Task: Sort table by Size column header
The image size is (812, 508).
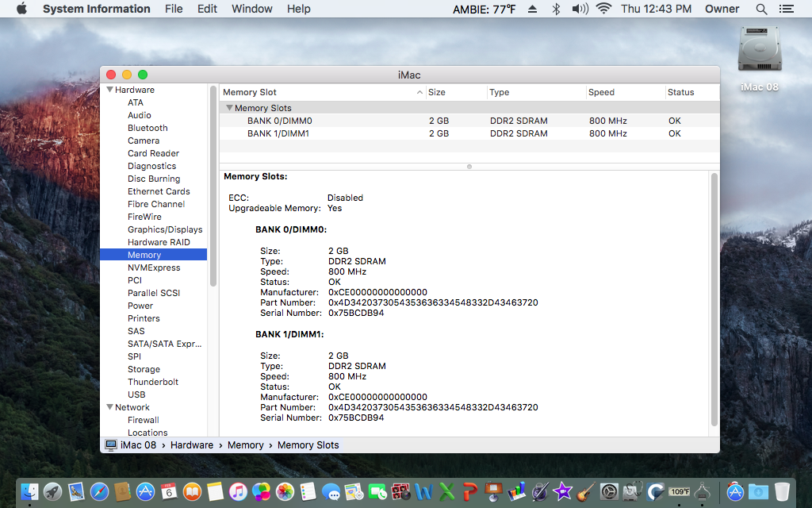Action: pyautogui.click(x=456, y=92)
